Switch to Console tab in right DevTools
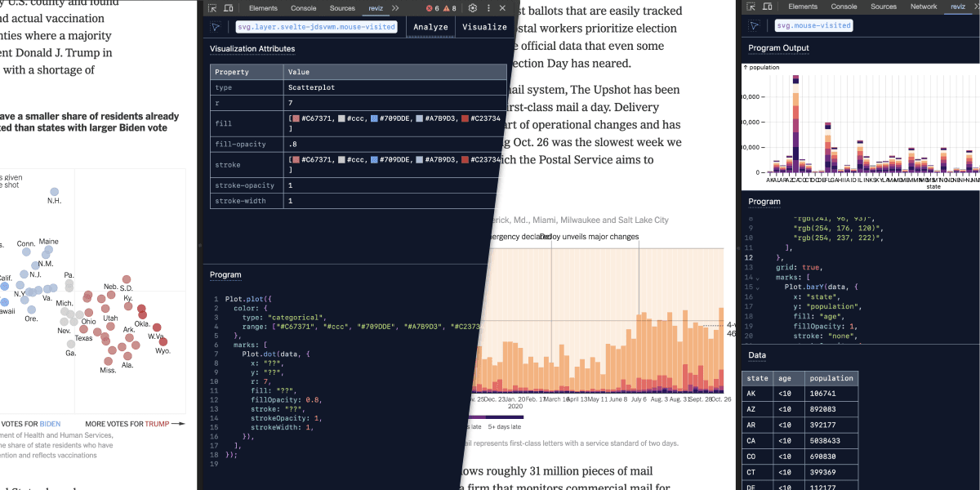Image resolution: width=980 pixels, height=490 pixels. pyautogui.click(x=844, y=7)
